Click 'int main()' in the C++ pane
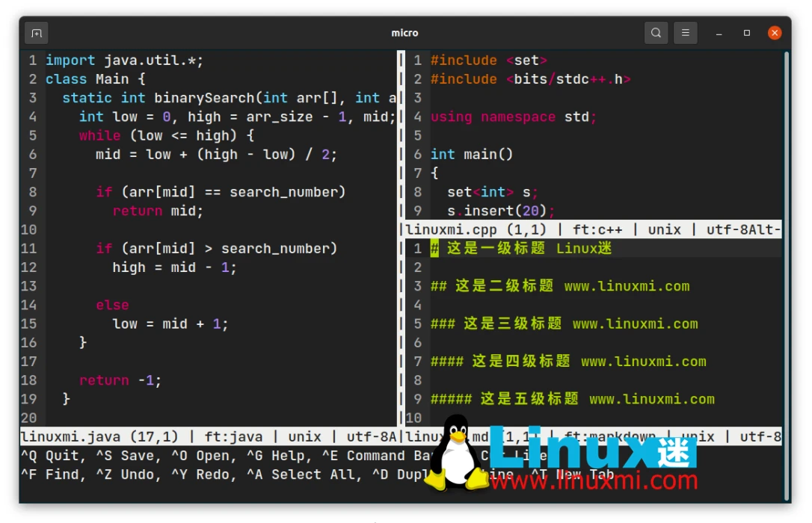812x523 pixels. click(472, 154)
